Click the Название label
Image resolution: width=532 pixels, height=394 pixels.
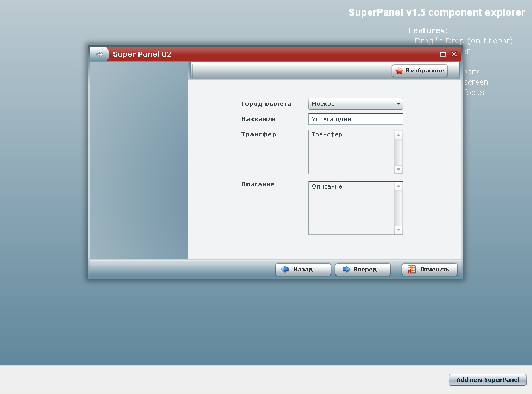pyautogui.click(x=258, y=119)
